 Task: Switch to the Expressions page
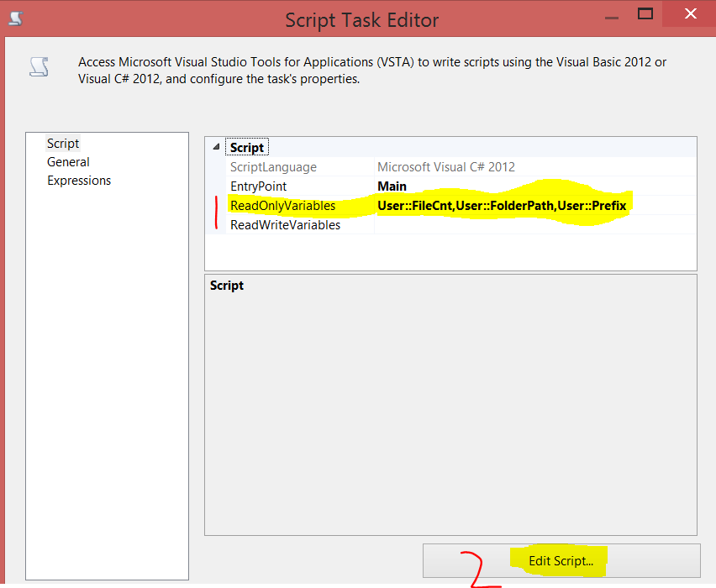[x=79, y=180]
